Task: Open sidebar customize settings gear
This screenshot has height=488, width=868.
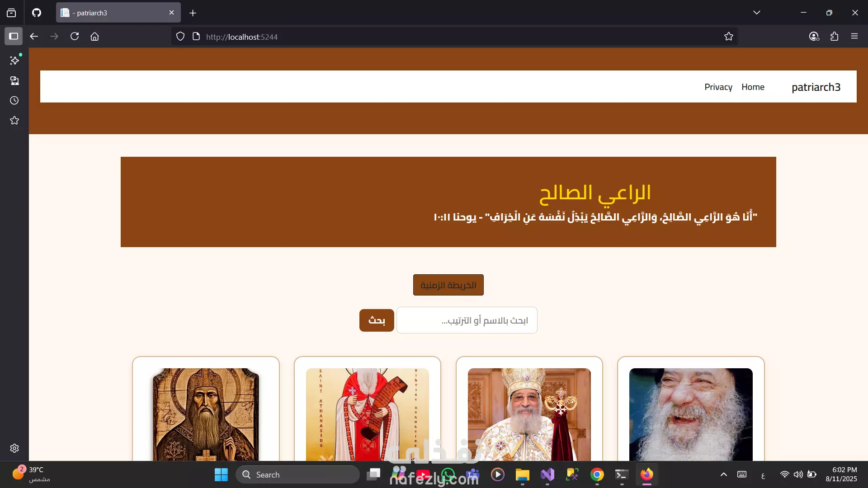Action: click(x=14, y=448)
